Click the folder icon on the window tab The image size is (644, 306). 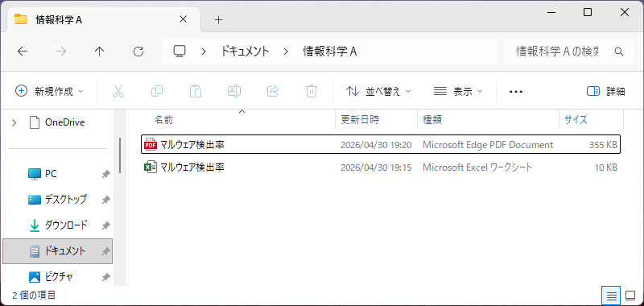[x=21, y=19]
